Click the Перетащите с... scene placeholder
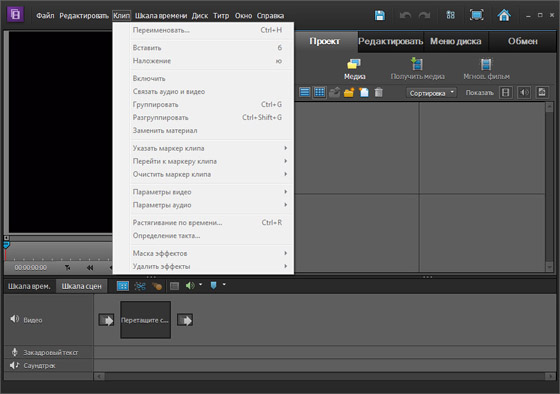 (145, 320)
